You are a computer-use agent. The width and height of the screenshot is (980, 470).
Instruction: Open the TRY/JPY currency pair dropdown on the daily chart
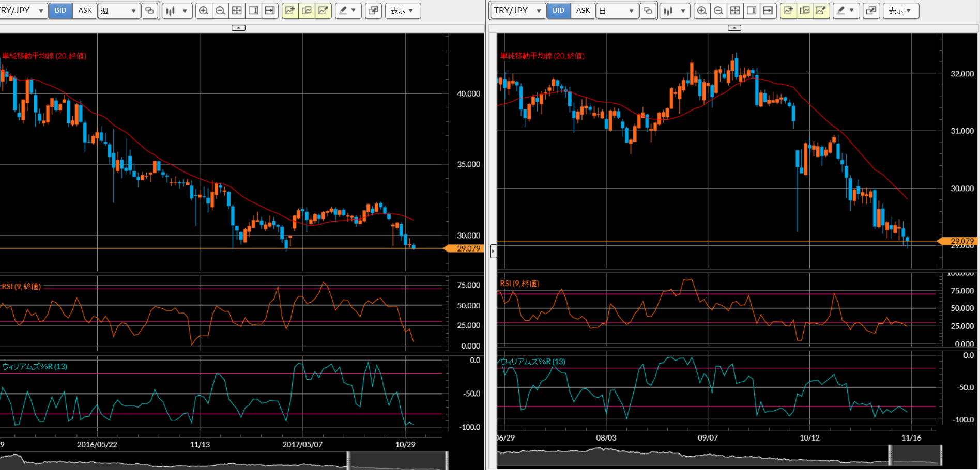[518, 10]
